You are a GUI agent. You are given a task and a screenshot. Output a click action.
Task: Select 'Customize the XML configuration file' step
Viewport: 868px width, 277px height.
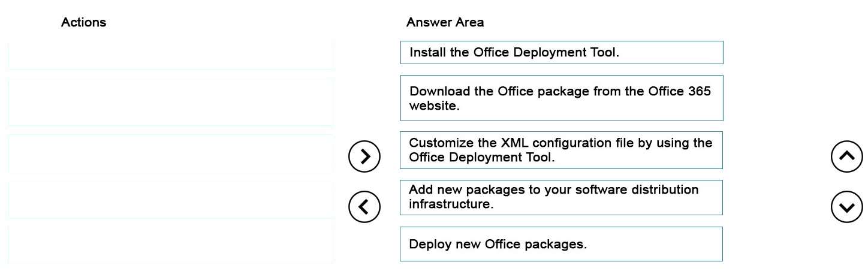(561, 150)
